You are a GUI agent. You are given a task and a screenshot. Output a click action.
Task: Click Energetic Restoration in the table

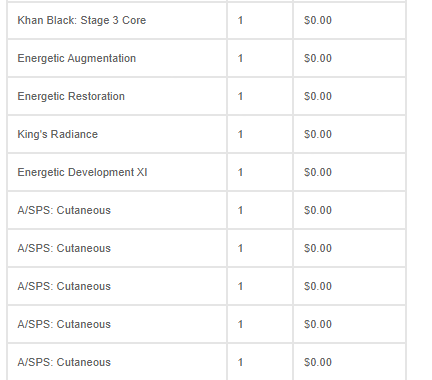pos(71,96)
